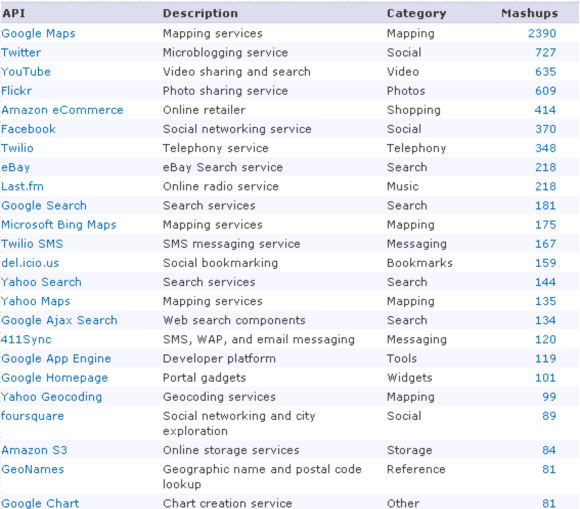This screenshot has width=580, height=509.
Task: View the 84 mashups for Amazon S3
Action: (549, 450)
